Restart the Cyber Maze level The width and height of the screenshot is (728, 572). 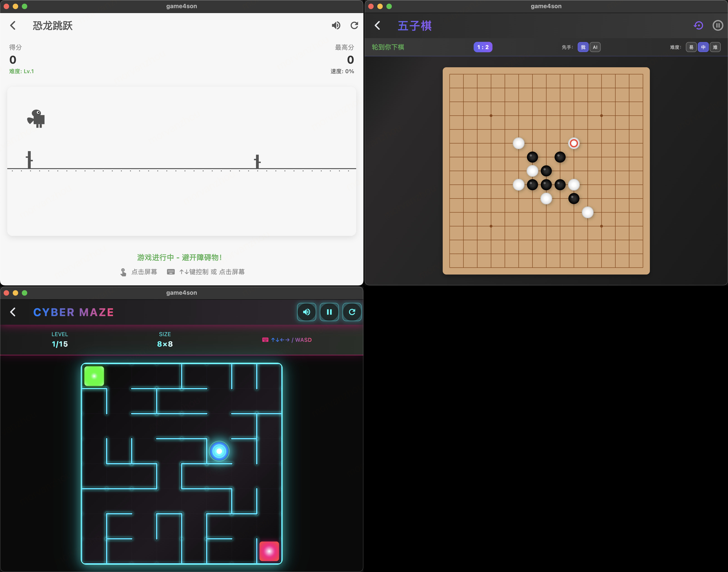pyautogui.click(x=352, y=312)
